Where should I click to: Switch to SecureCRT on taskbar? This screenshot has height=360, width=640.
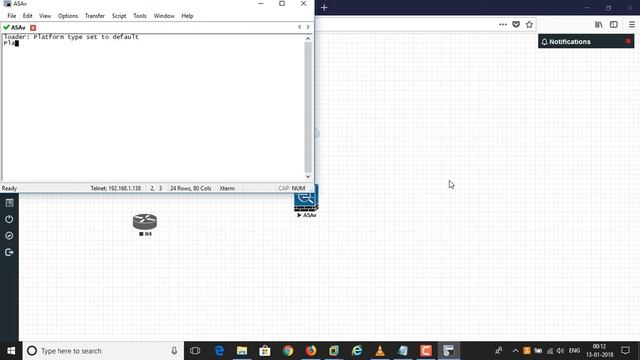449,351
